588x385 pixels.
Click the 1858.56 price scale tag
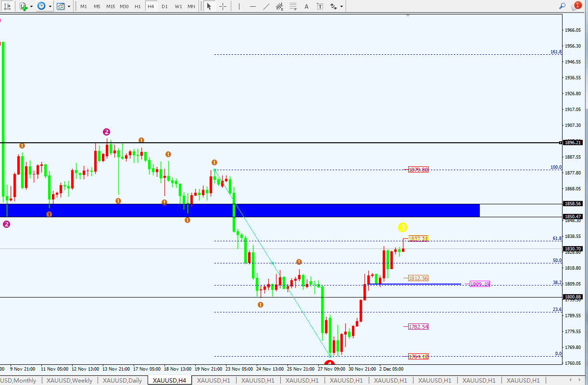[573, 203]
